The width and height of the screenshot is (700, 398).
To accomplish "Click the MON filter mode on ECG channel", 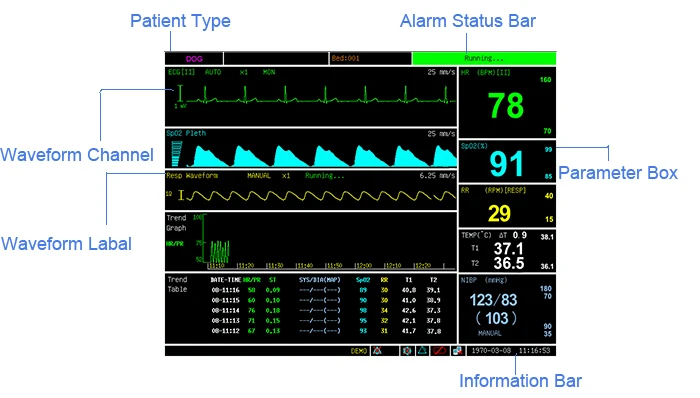I will coord(269,72).
